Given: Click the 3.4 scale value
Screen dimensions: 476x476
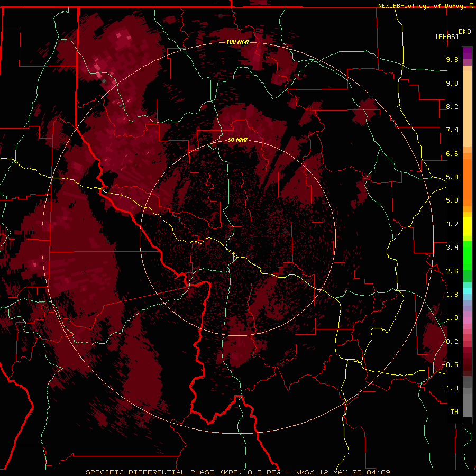Looking at the screenshot, I should click(452, 248).
